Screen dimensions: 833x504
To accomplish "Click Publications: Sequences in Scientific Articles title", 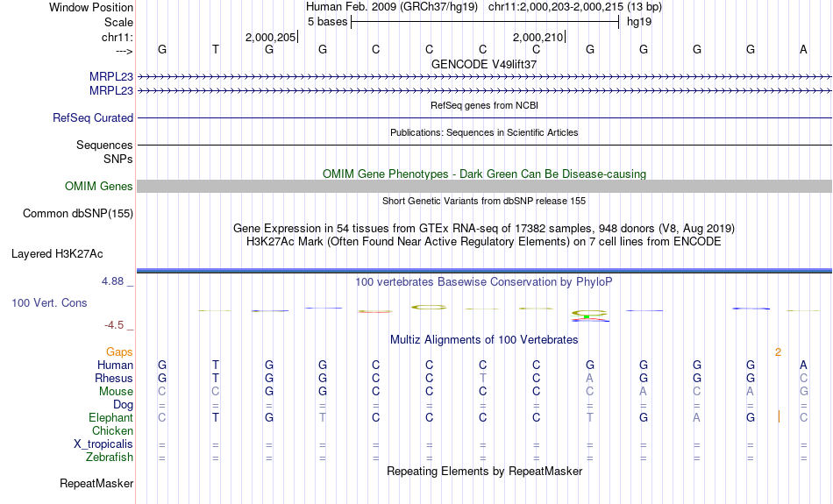I will (484, 132).
